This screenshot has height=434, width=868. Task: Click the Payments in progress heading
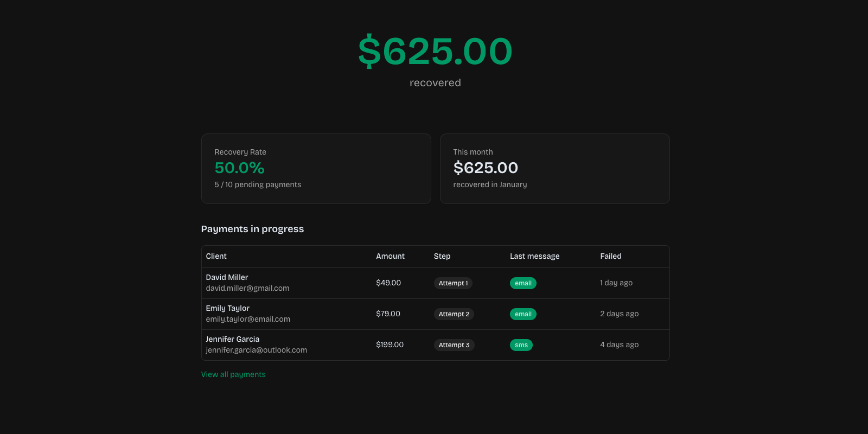pyautogui.click(x=252, y=229)
